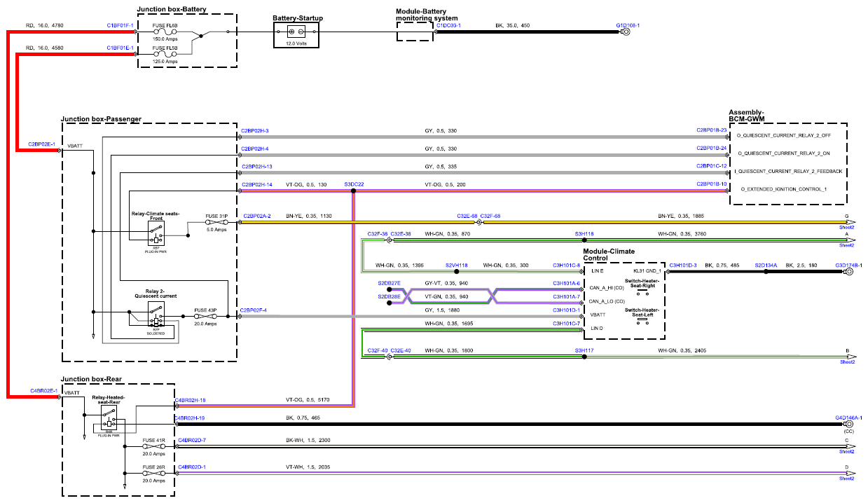
Task: Follow the Sheet2 link for wire A
Action: (847, 246)
